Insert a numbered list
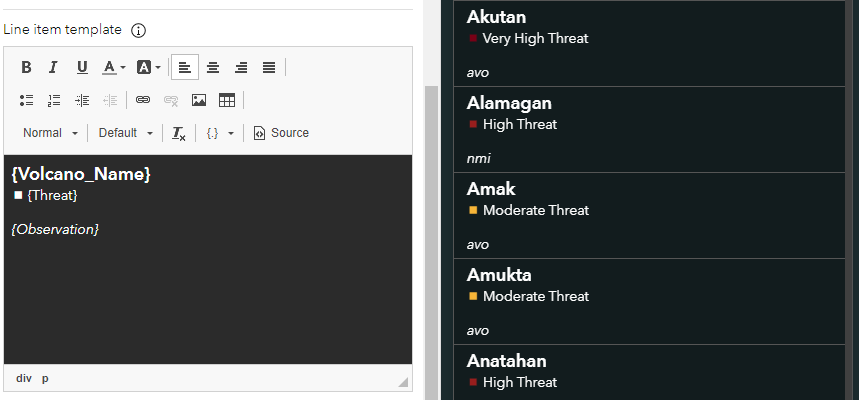This screenshot has height=400, width=859. (x=54, y=100)
